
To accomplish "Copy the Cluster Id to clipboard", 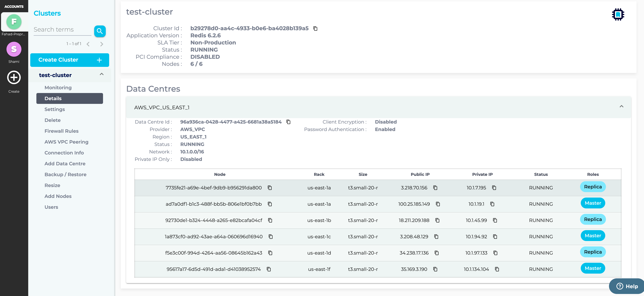I will click(315, 29).
